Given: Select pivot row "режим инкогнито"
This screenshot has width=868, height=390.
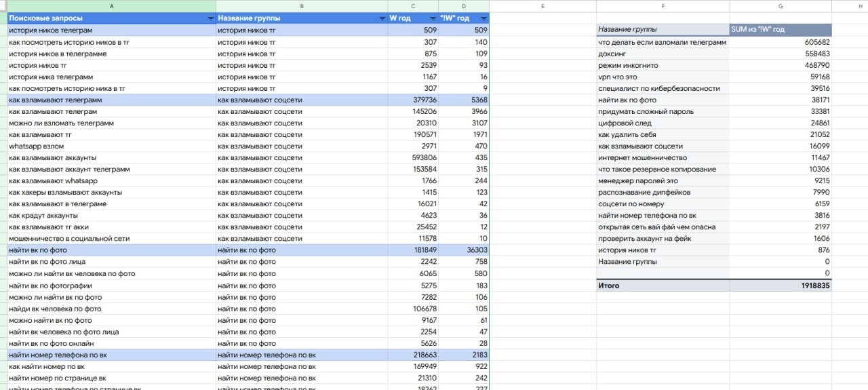Looking at the screenshot, I should click(663, 65).
